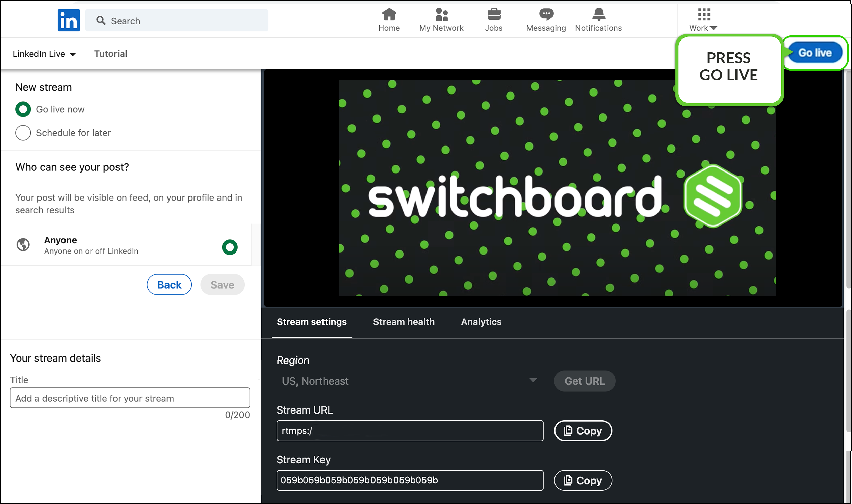Choose the Anyone visibility radio button

(230, 247)
